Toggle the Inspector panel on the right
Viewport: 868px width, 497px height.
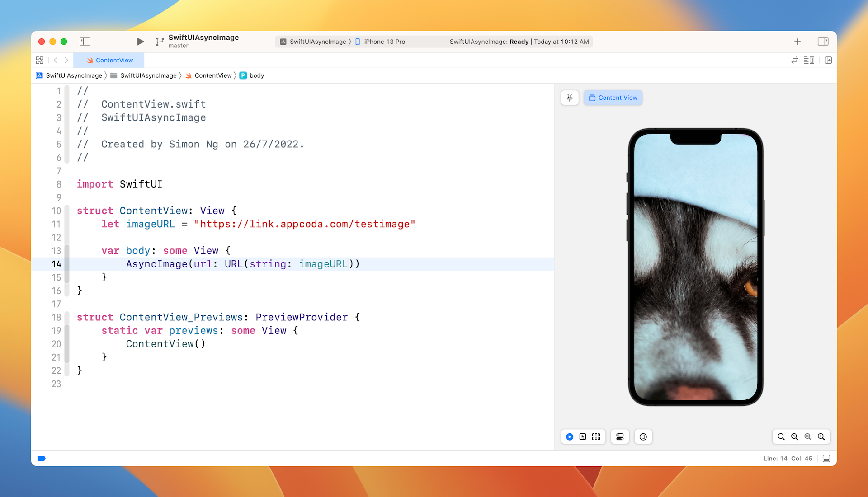(823, 42)
